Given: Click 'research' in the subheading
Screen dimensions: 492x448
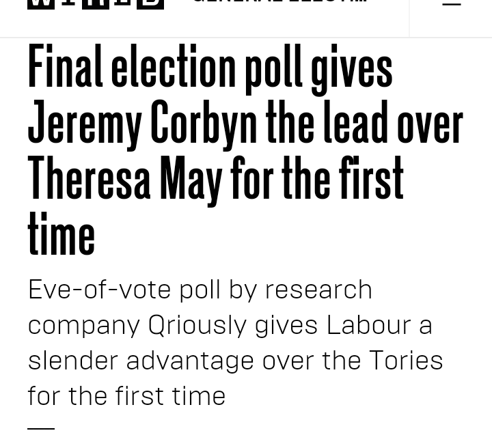Looking at the screenshot, I should click(x=318, y=290).
